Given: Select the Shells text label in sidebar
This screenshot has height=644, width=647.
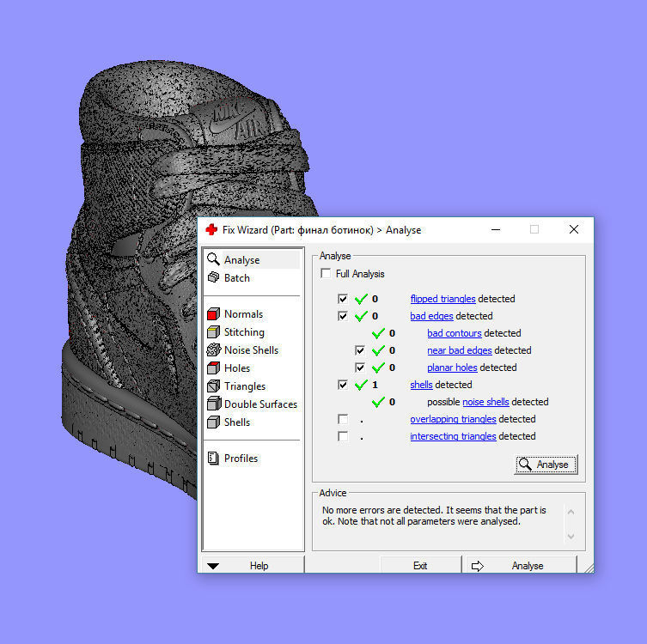Looking at the screenshot, I should pos(237,422).
